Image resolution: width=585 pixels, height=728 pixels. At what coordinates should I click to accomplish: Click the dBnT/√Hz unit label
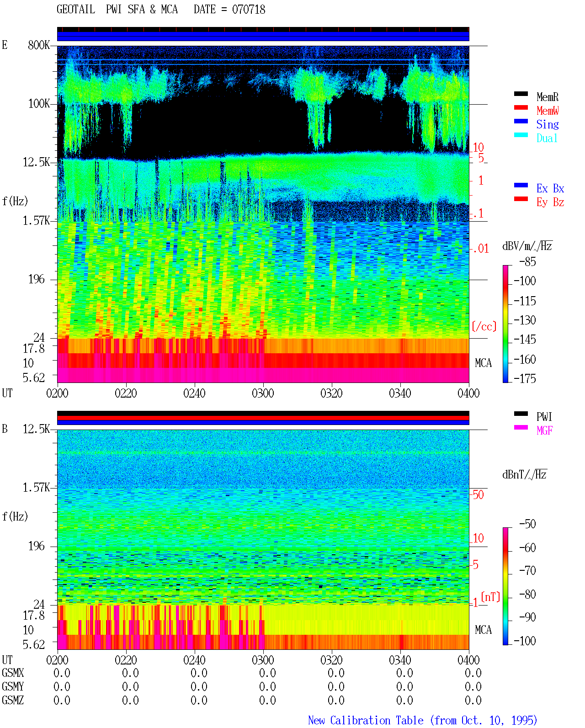pyautogui.click(x=525, y=474)
